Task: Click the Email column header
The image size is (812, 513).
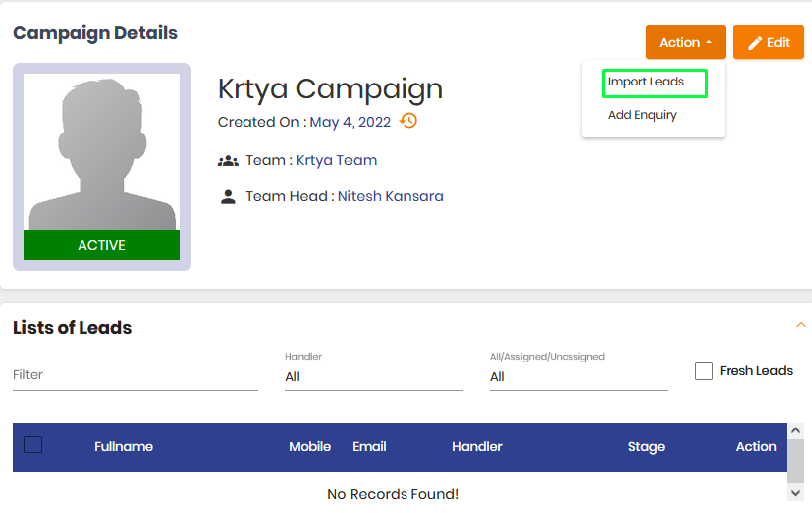Action: point(370,447)
